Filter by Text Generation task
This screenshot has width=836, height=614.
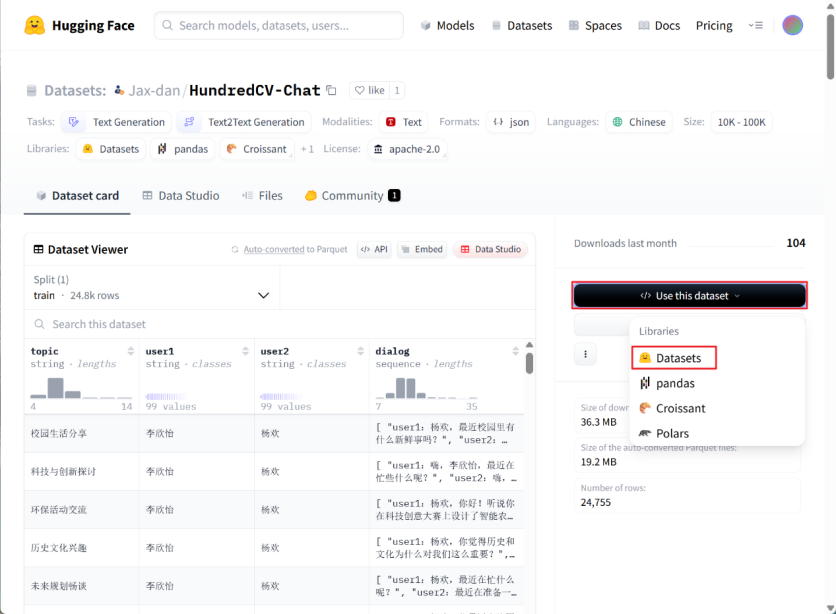(x=116, y=122)
